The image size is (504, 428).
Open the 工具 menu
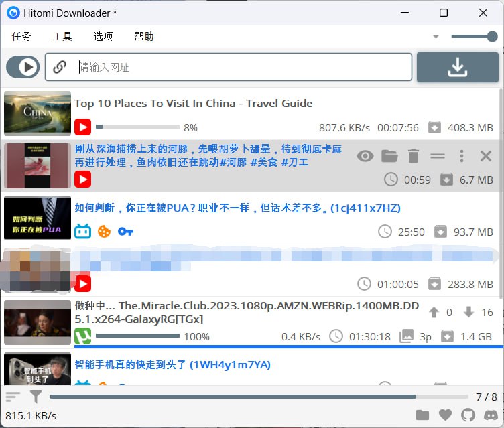tap(62, 36)
